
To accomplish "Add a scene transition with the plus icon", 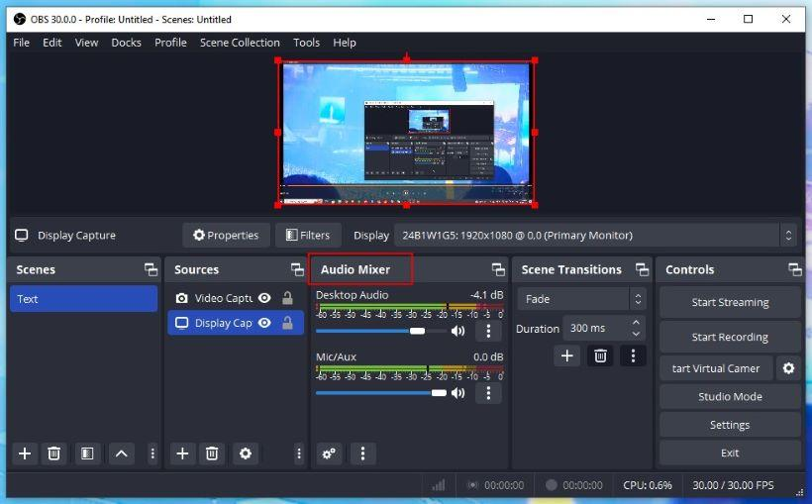I will point(567,355).
